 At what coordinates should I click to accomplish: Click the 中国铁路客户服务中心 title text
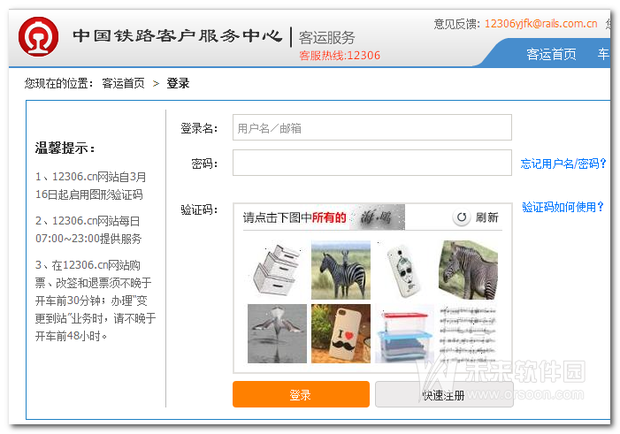(178, 36)
